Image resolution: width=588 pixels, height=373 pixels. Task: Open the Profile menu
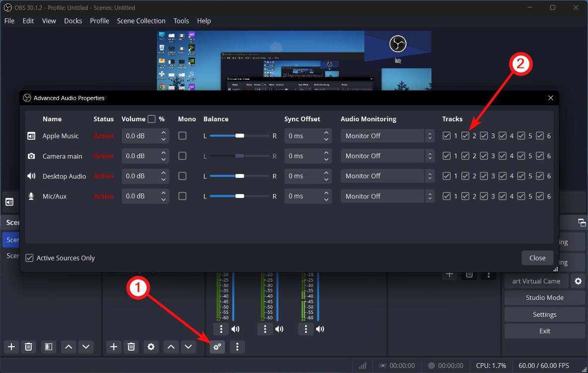[99, 21]
